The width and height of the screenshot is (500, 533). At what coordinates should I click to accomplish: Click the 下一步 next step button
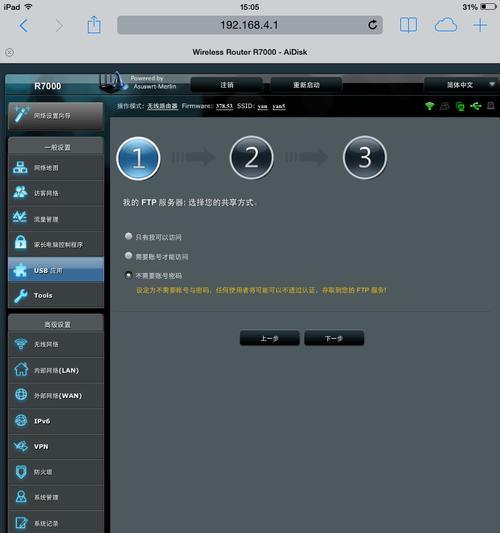(x=334, y=338)
